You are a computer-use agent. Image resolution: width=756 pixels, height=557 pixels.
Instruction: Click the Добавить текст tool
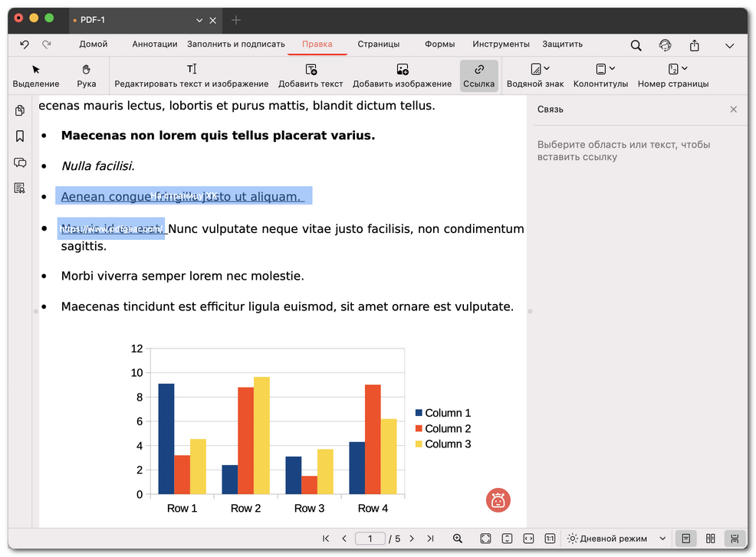(311, 75)
